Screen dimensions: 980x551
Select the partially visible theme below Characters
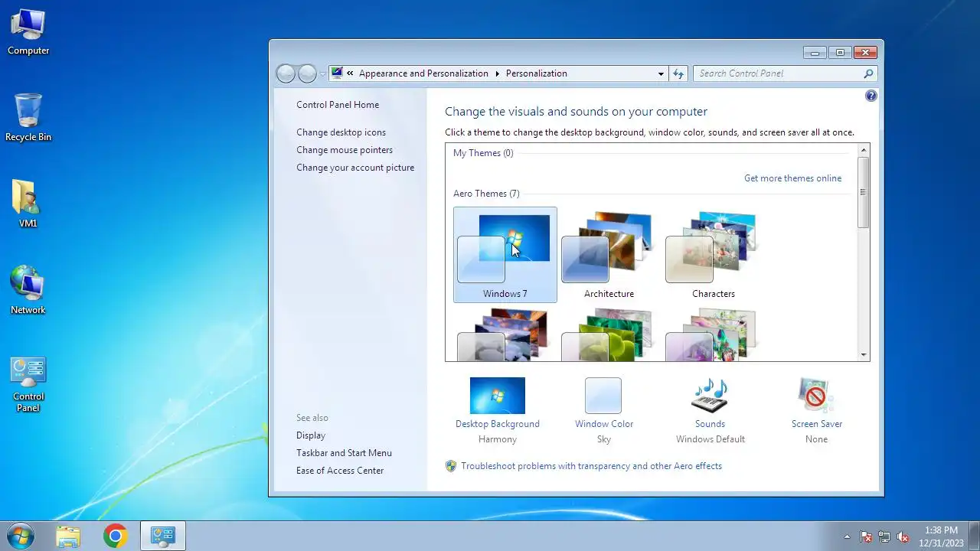tap(712, 334)
